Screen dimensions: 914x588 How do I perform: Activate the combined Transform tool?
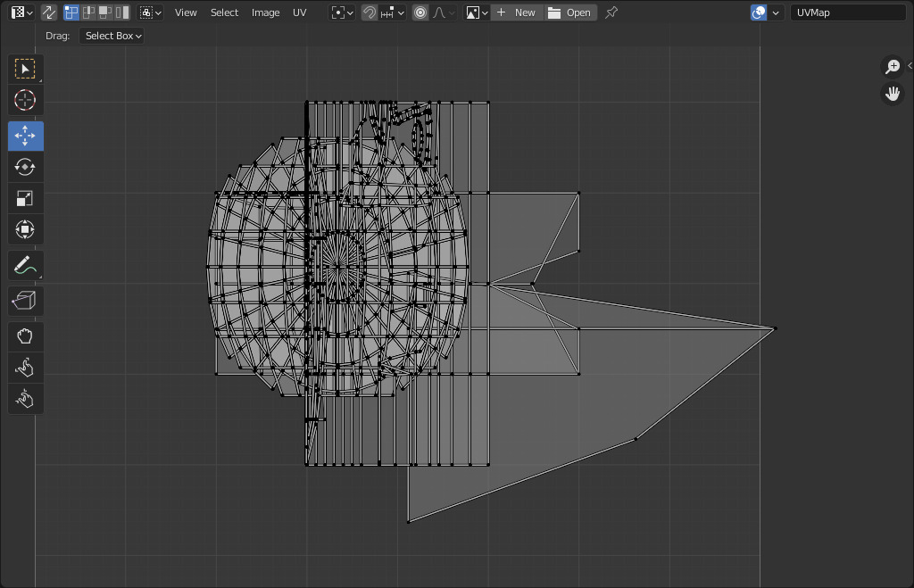[x=25, y=229]
